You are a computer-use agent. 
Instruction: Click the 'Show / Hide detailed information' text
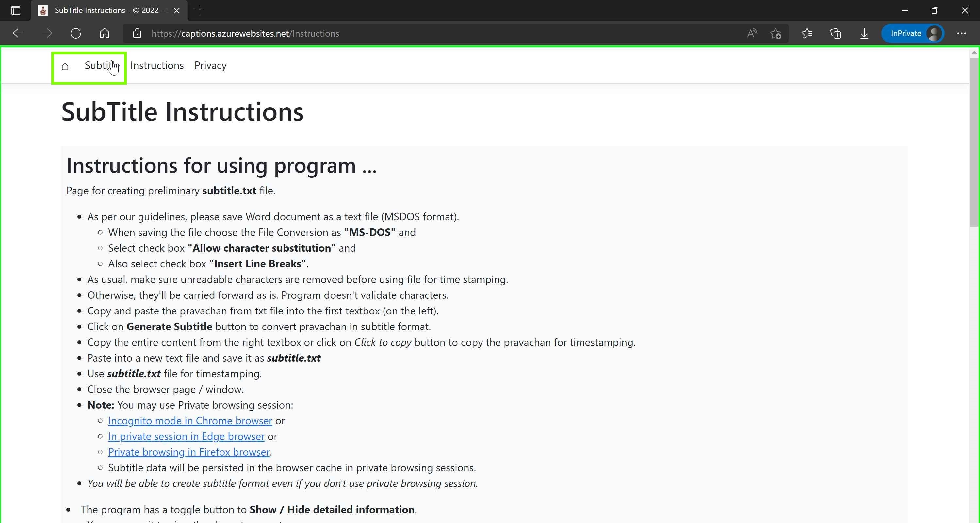coord(332,510)
